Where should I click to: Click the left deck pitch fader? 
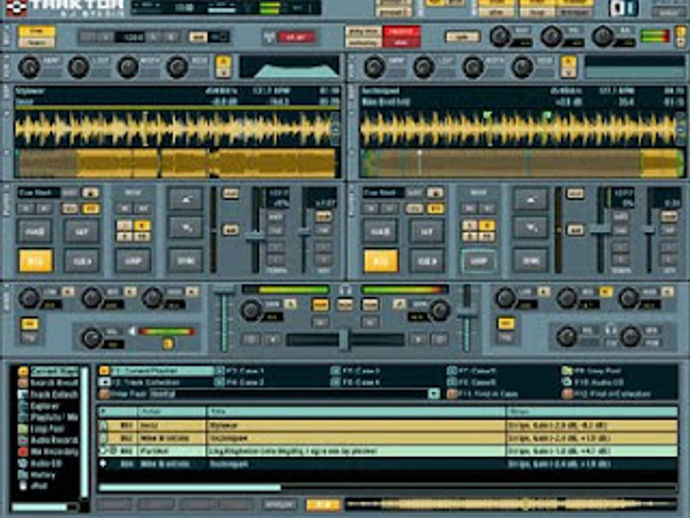coord(255,236)
